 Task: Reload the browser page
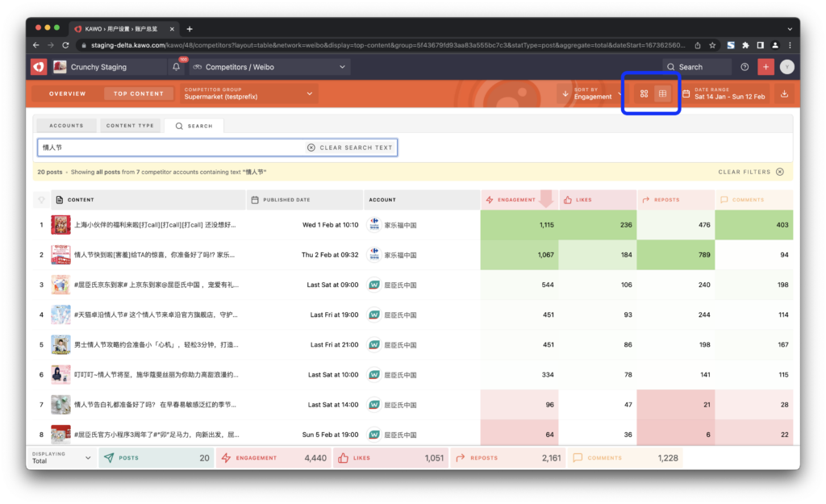click(x=65, y=45)
